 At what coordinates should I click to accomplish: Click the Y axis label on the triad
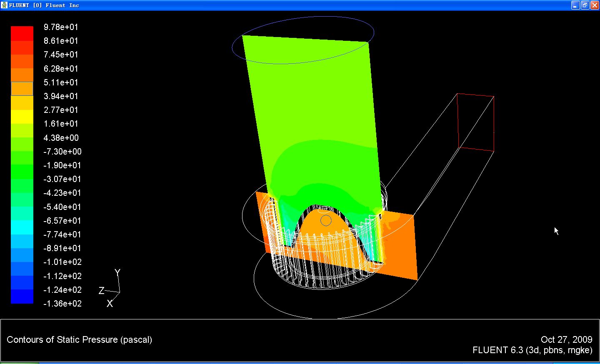point(117,272)
